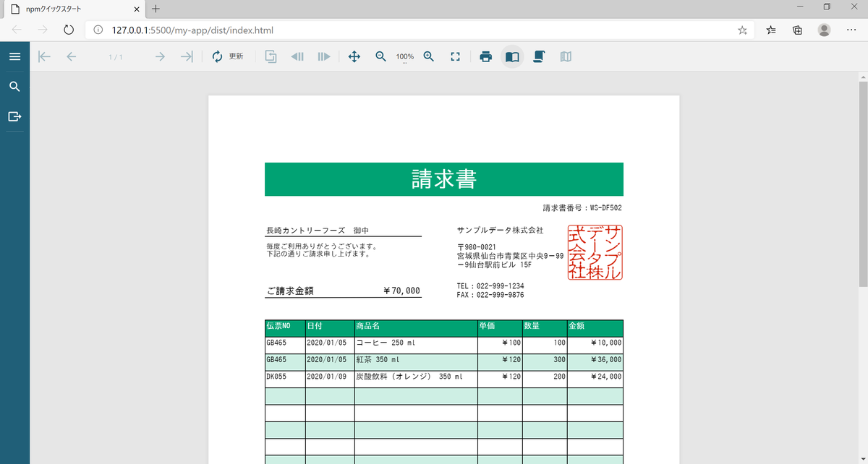Click the 伝票NO column header
Image resolution: width=868 pixels, height=464 pixels.
pos(285,328)
